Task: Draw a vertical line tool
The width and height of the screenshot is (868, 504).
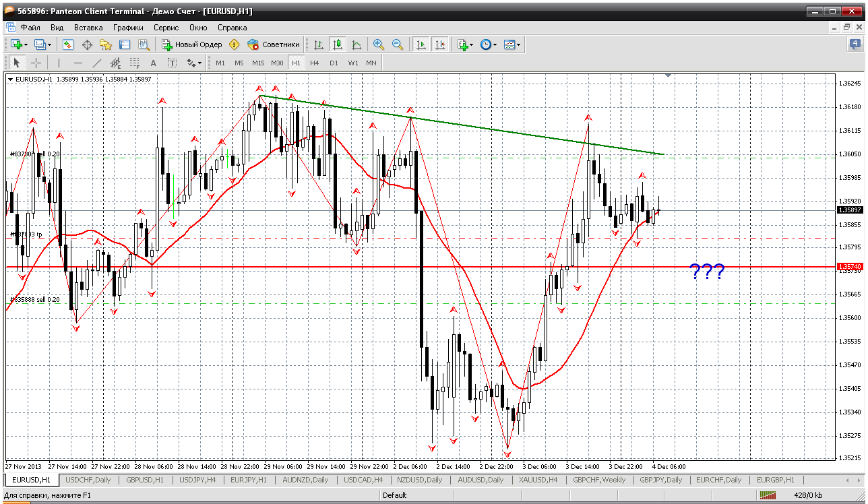Action: pos(59,63)
